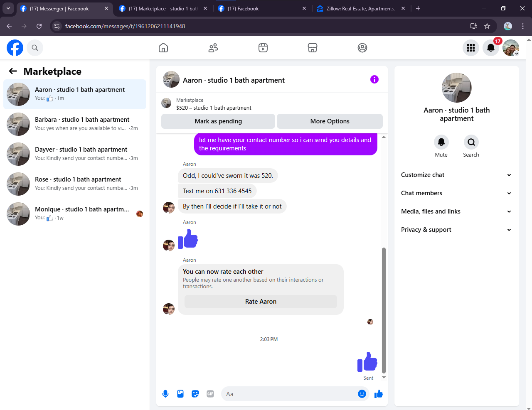Close the Marketplace studio browser tab
The image size is (532, 410).
(205, 8)
